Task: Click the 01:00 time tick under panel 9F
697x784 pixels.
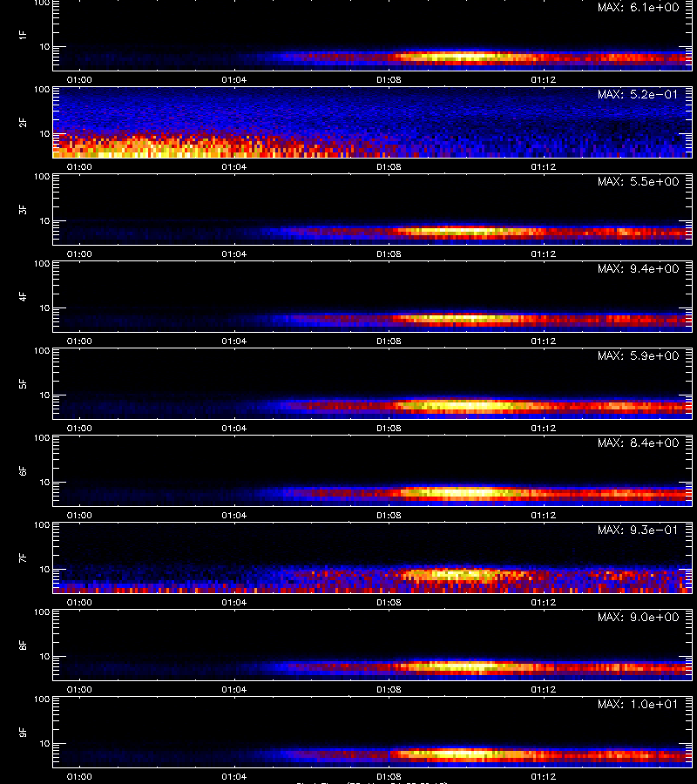Action: click(x=79, y=776)
